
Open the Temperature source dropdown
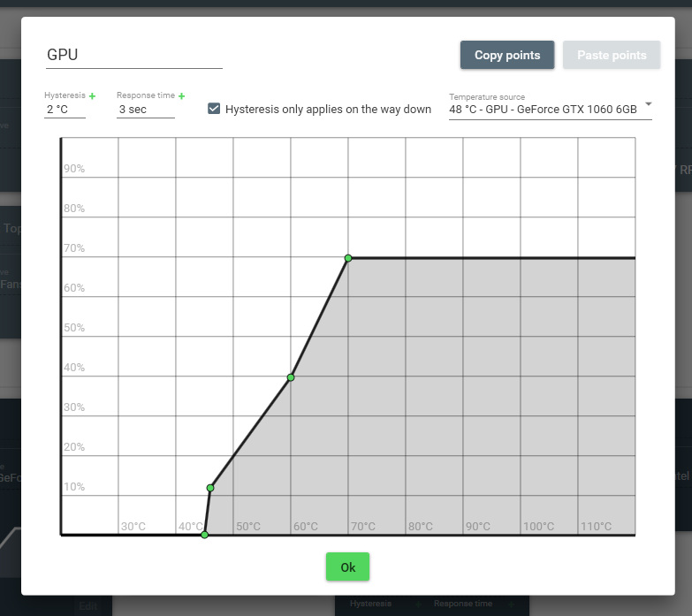pos(543,110)
